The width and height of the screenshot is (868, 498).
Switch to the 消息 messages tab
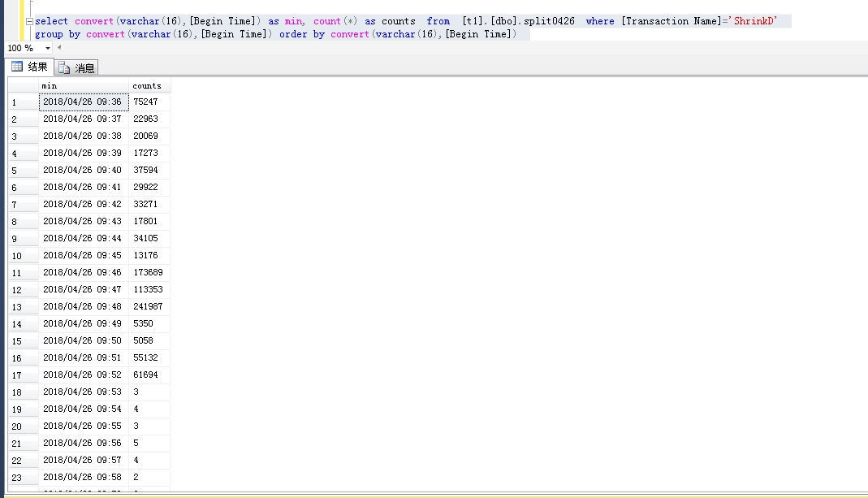tap(76, 67)
